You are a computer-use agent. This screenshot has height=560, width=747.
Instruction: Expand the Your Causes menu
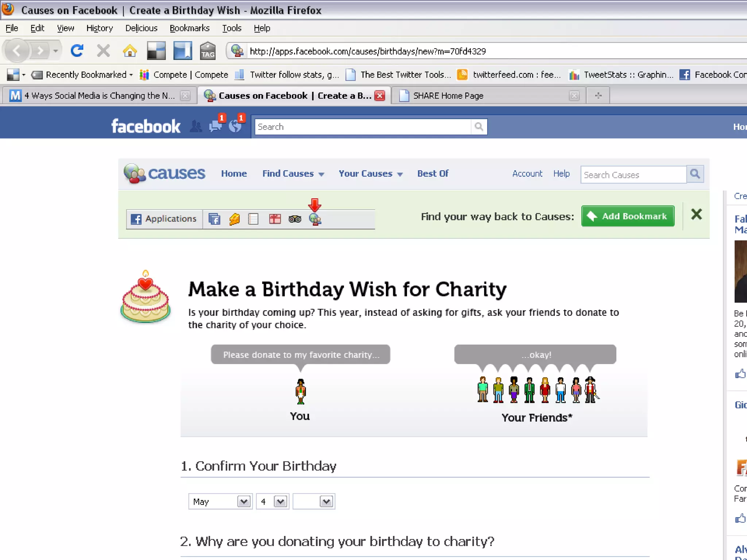371,174
